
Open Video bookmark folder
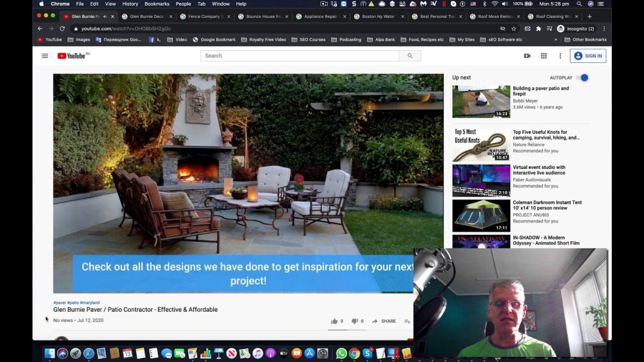(177, 40)
